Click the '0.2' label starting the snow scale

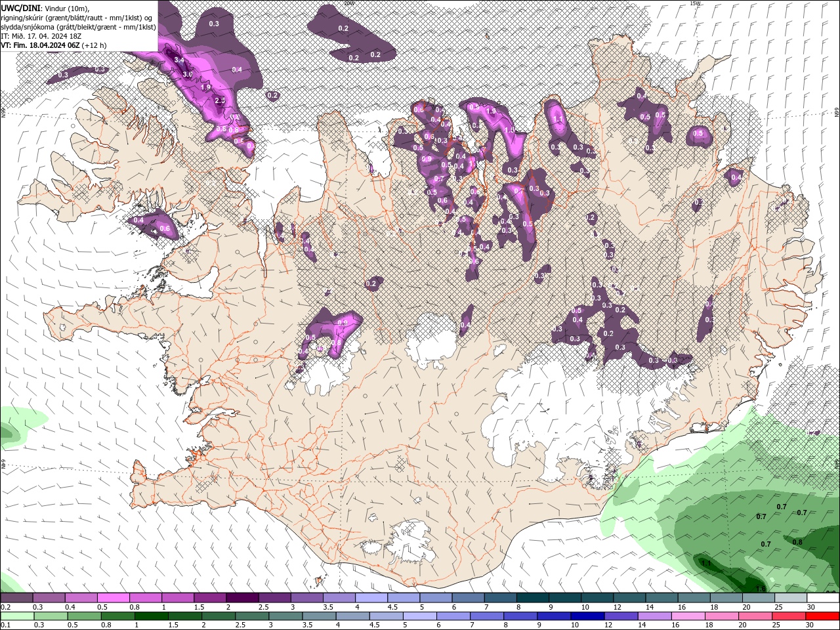pos(5,607)
